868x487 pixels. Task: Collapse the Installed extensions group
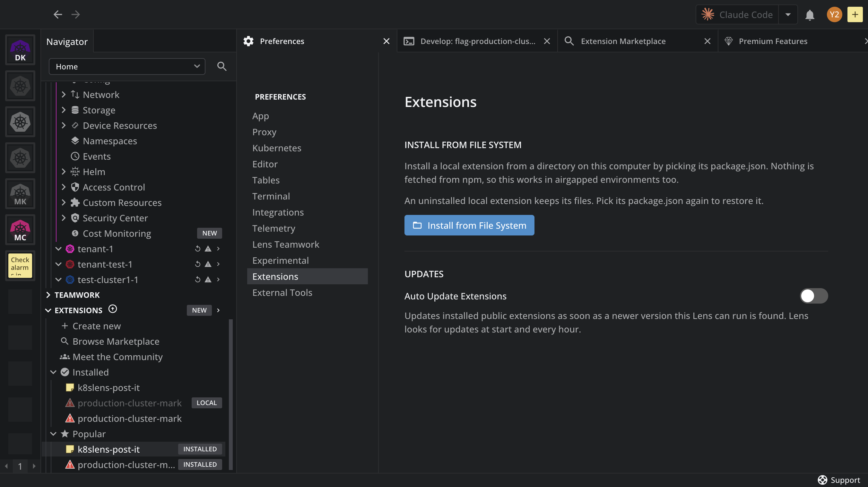53,372
